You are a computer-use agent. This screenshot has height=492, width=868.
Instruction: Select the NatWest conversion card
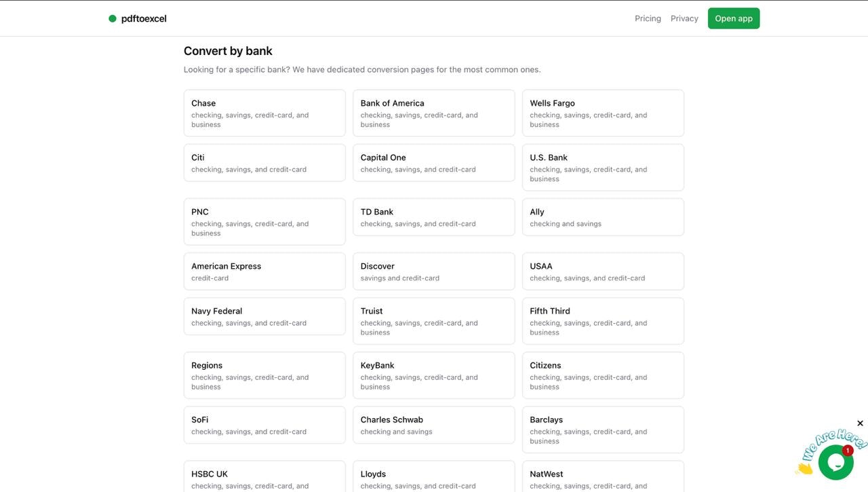pyautogui.click(x=603, y=476)
